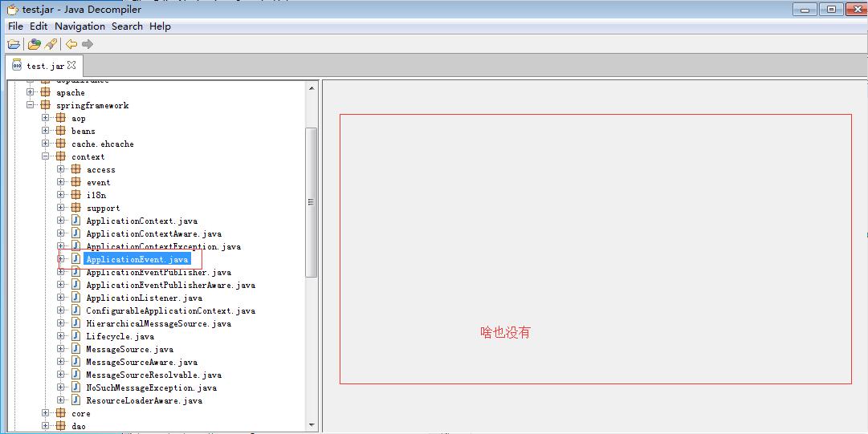This screenshot has height=434, width=868.
Task: Open the Edit menu
Action: click(x=39, y=26)
